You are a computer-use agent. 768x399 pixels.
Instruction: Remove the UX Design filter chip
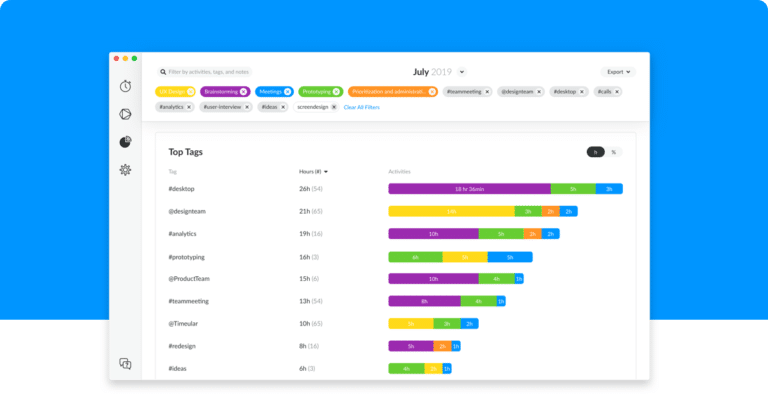point(191,92)
